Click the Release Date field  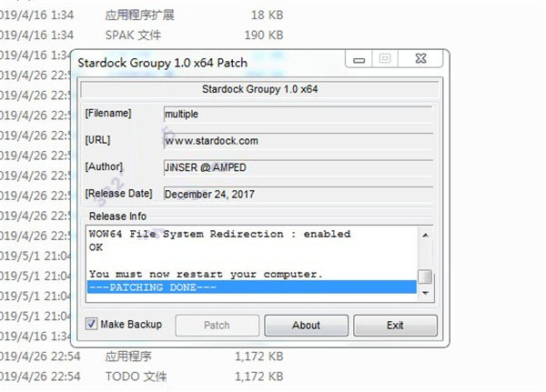click(x=298, y=195)
